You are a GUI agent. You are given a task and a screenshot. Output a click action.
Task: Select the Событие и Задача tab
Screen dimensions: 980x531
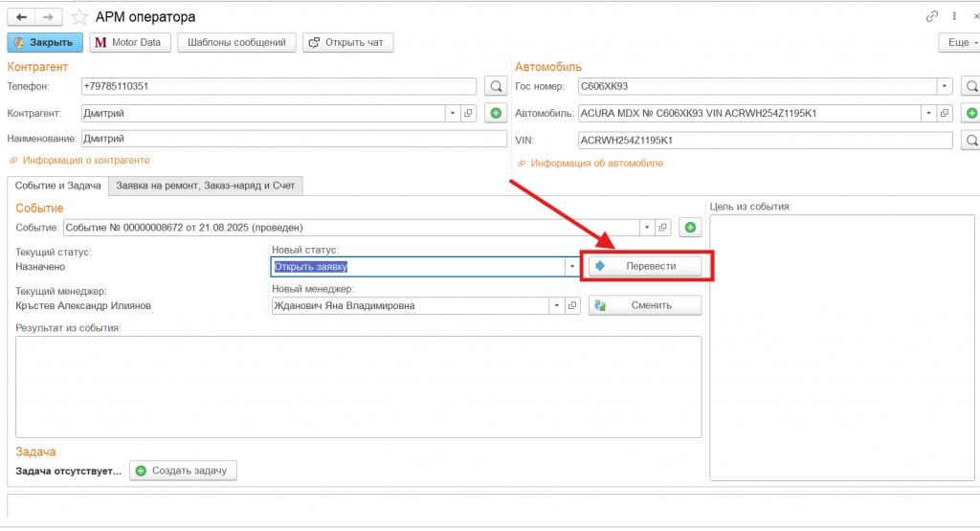click(58, 186)
